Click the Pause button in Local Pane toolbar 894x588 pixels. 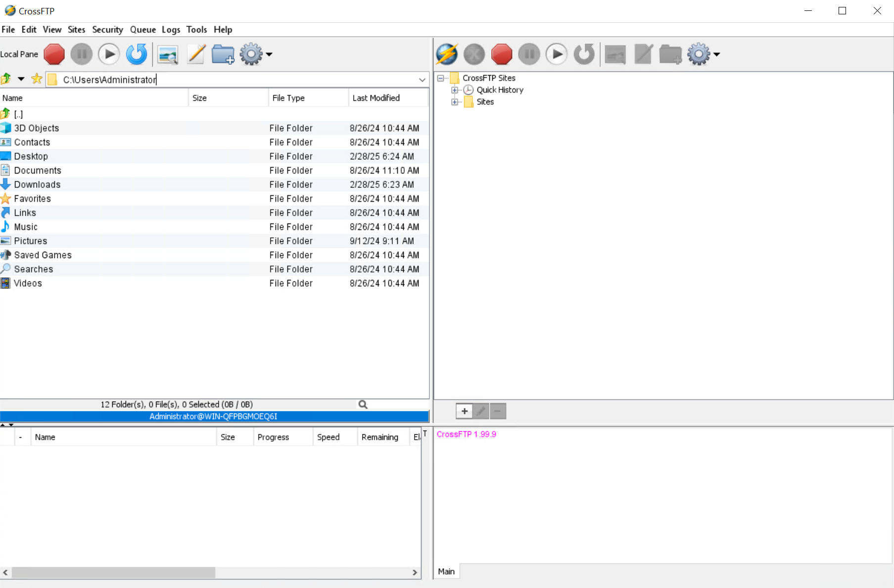[82, 54]
